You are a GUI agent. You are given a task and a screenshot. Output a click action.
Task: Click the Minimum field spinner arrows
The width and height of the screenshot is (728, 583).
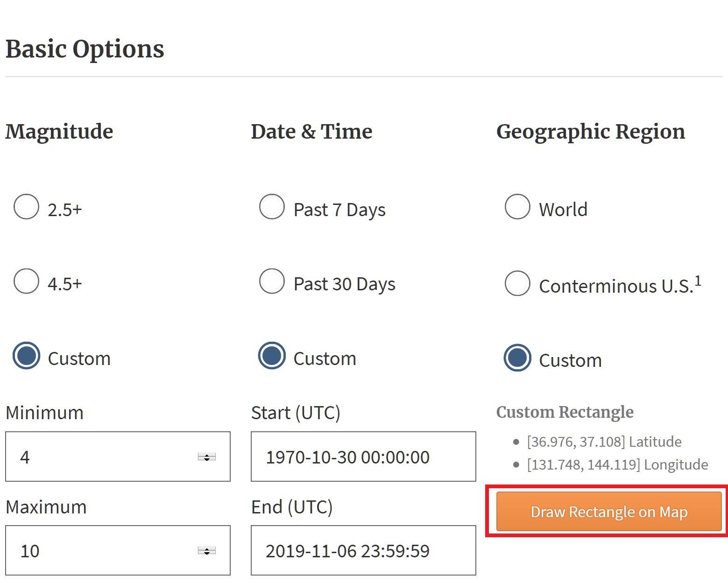[206, 457]
